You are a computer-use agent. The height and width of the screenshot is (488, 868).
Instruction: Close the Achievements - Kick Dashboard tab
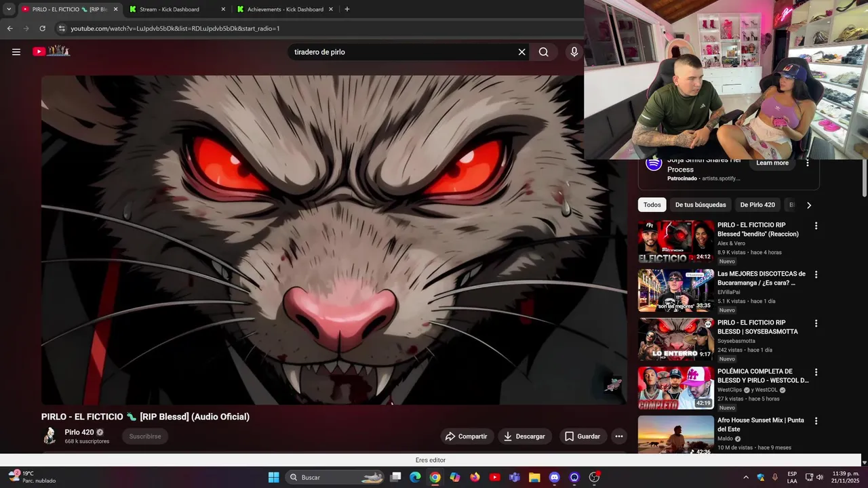click(x=331, y=9)
